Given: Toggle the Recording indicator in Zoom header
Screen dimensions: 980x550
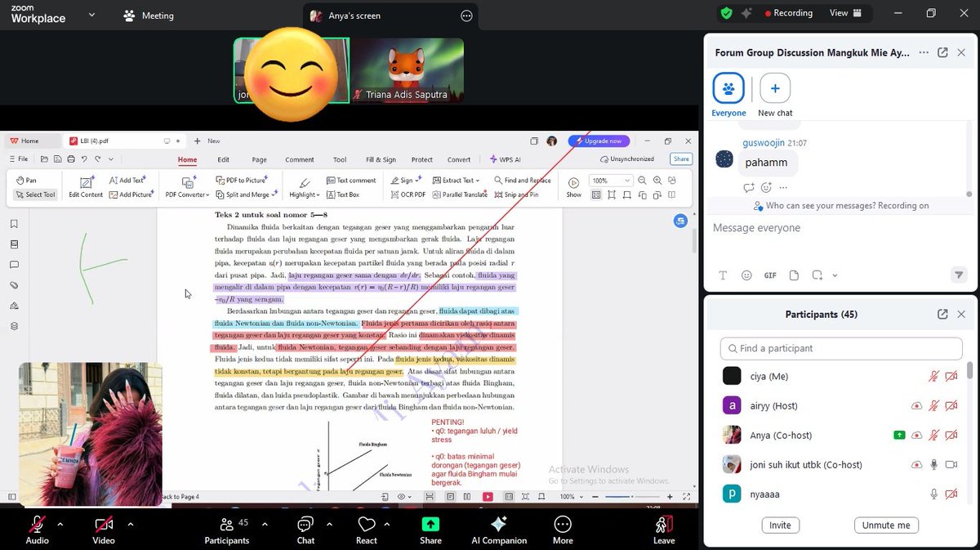Looking at the screenshot, I should coord(788,13).
